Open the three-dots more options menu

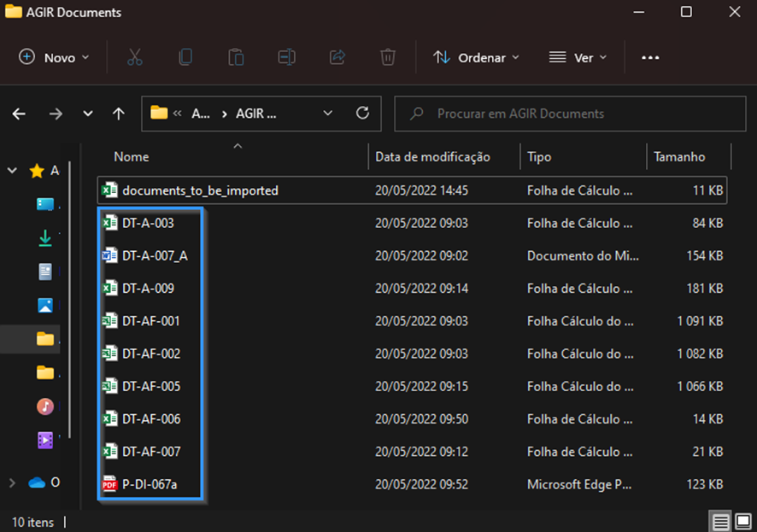click(x=650, y=58)
